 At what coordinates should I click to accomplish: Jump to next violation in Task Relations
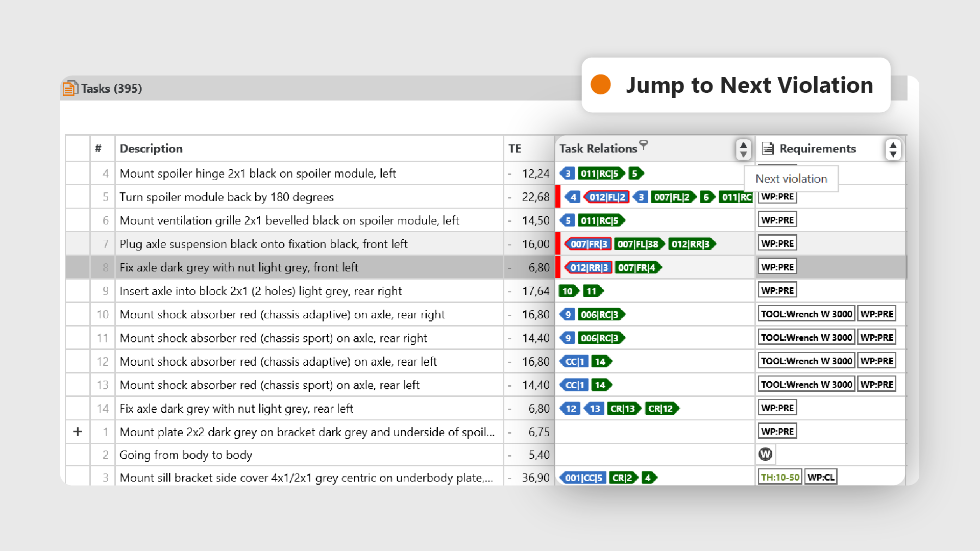744,154
